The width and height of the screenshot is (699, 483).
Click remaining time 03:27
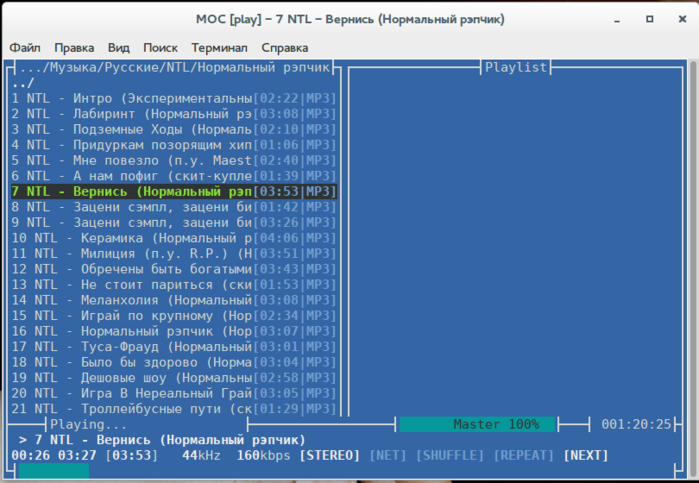[77, 455]
